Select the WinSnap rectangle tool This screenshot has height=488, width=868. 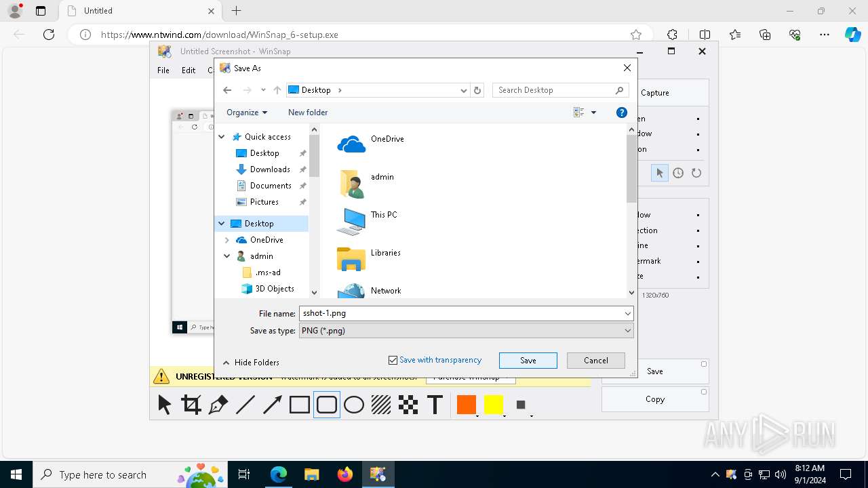[300, 405]
